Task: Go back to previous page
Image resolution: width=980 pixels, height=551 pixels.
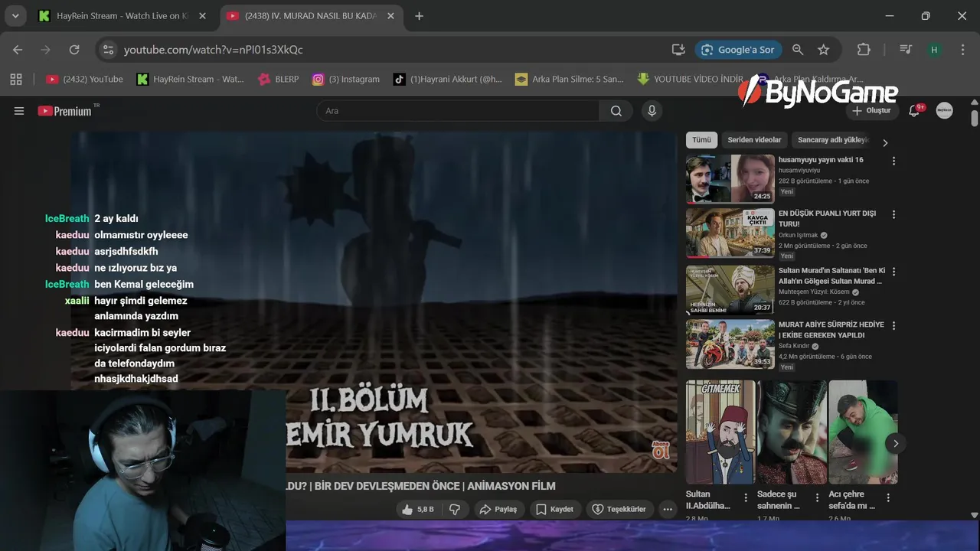Action: click(x=18, y=50)
